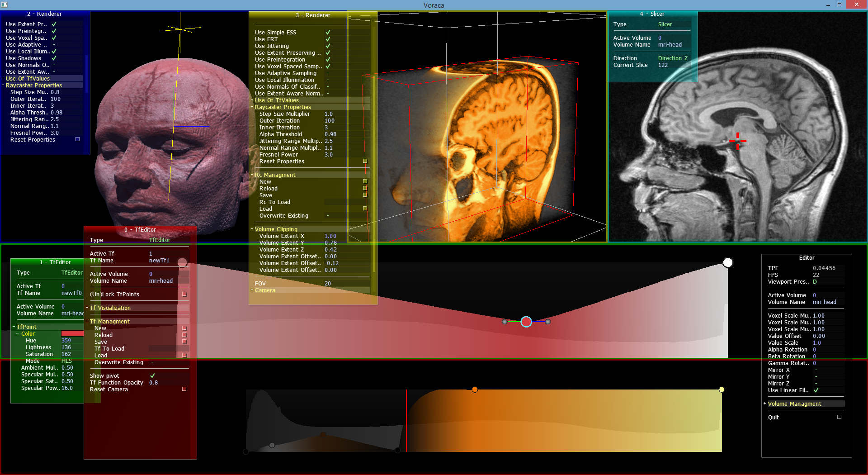Click Quit in the Editor panel
This screenshot has height=475, width=868.
[x=773, y=417]
